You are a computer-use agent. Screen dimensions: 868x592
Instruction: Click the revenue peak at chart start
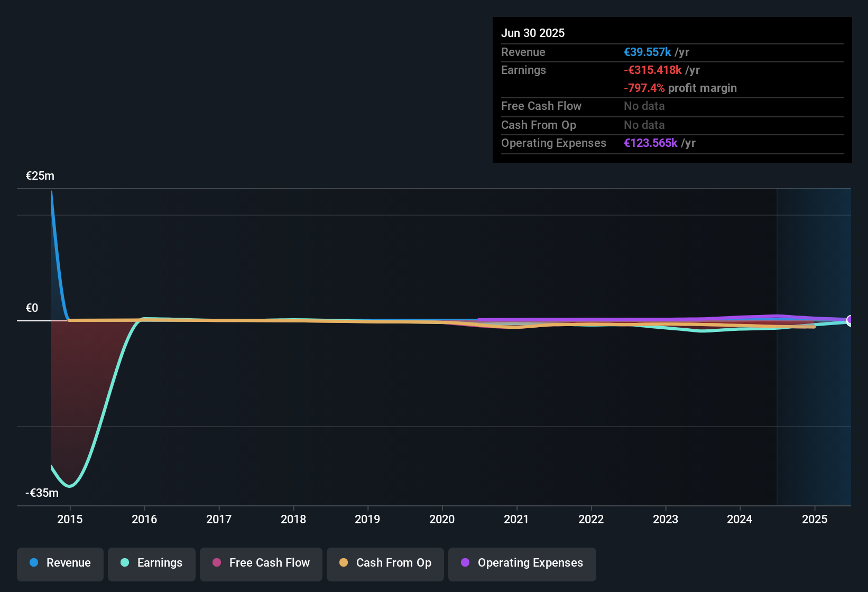tap(52, 192)
